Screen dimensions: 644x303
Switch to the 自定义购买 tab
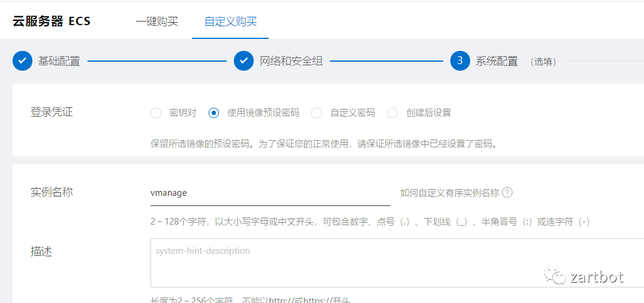click(x=230, y=22)
